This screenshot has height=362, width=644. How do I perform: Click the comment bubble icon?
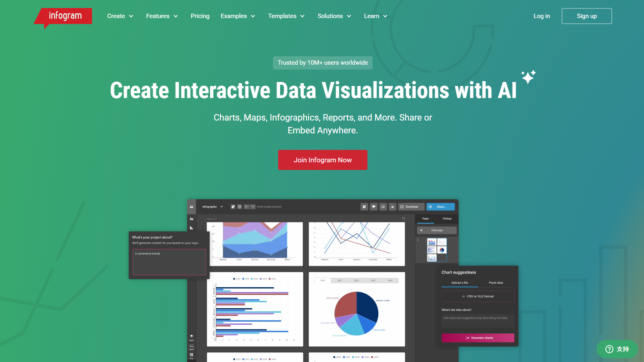coord(374,207)
